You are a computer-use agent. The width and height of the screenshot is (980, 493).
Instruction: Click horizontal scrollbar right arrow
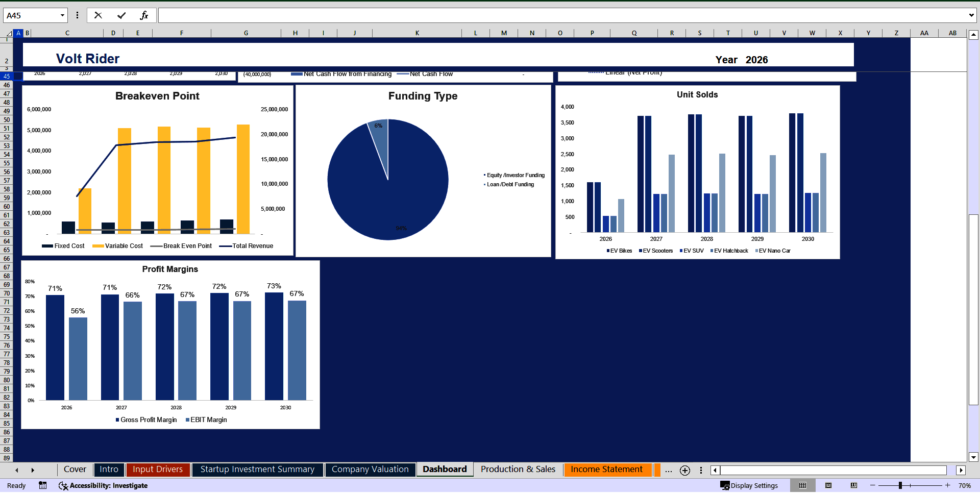coord(961,471)
